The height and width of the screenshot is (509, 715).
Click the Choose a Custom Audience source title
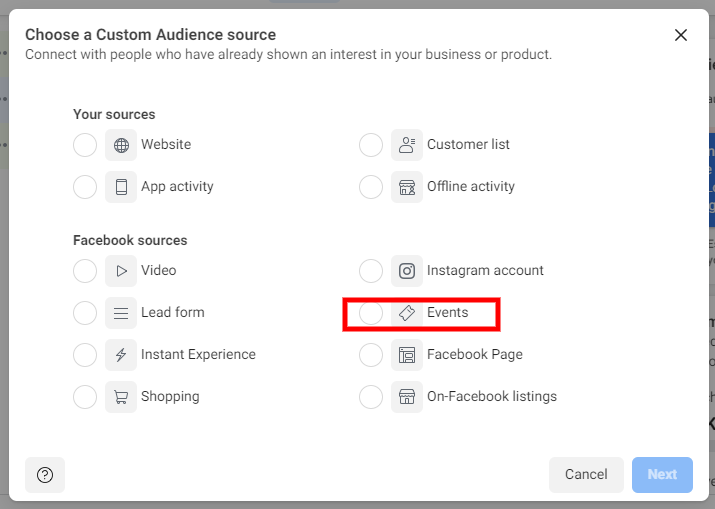150,35
